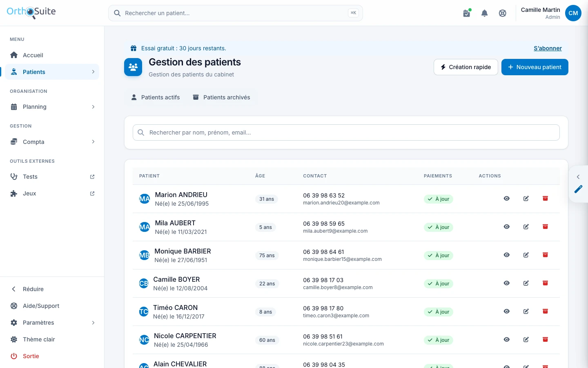
Task: Open edit icon for Monique BARBIER
Action: pyautogui.click(x=526, y=255)
